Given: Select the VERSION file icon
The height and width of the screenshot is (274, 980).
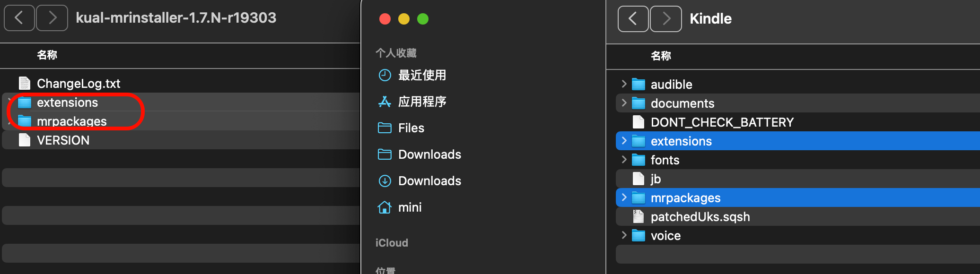Looking at the screenshot, I should tap(25, 140).
